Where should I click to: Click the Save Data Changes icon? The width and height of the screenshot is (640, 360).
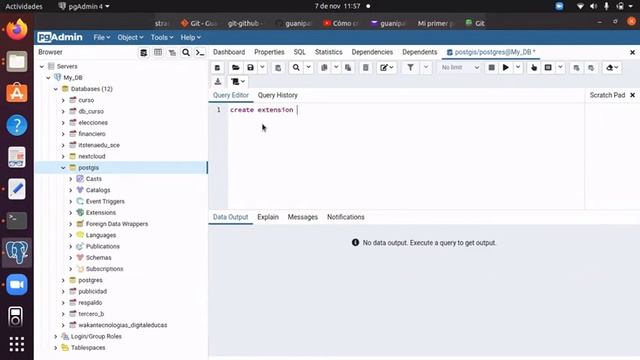[x=278, y=68]
